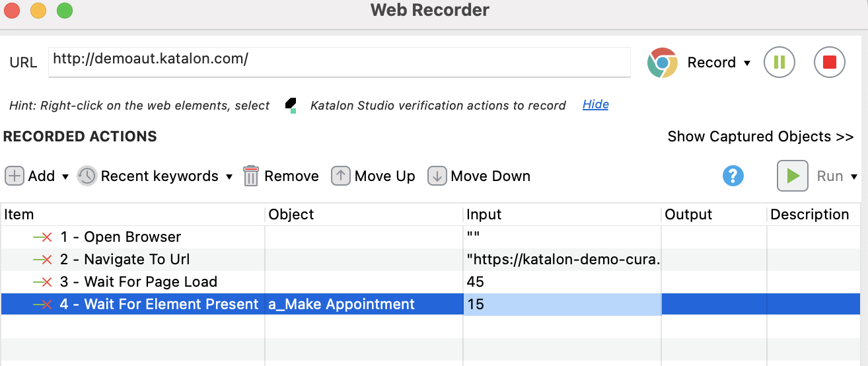Remove the selected recorded step
Image resolution: width=868 pixels, height=366 pixels.
coord(281,176)
